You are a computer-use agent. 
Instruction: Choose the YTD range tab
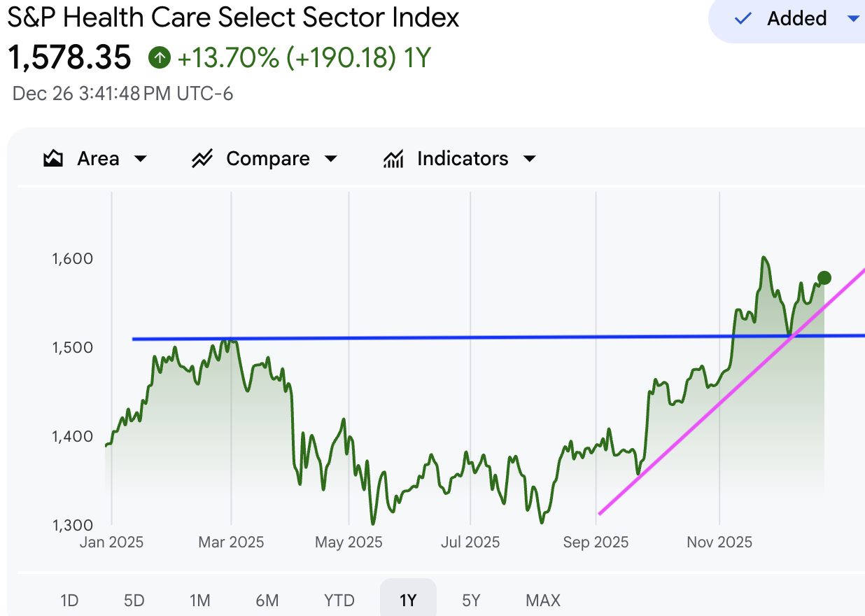[339, 600]
